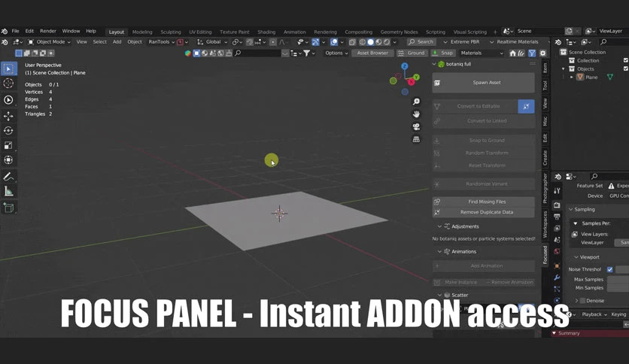Toggle Objects collection checkbox in outliner
The width and height of the screenshot is (629, 364).
[x=626, y=69]
